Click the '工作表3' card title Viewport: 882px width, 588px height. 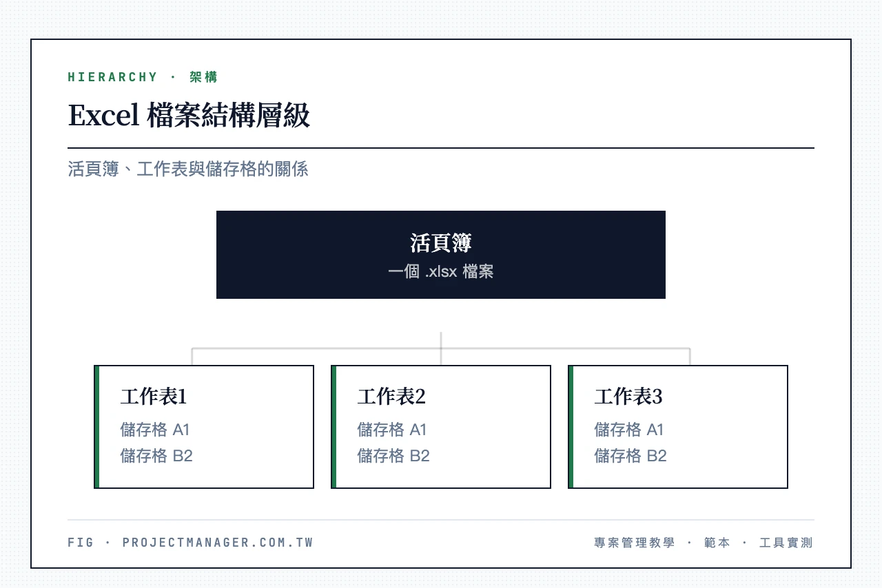[628, 397]
